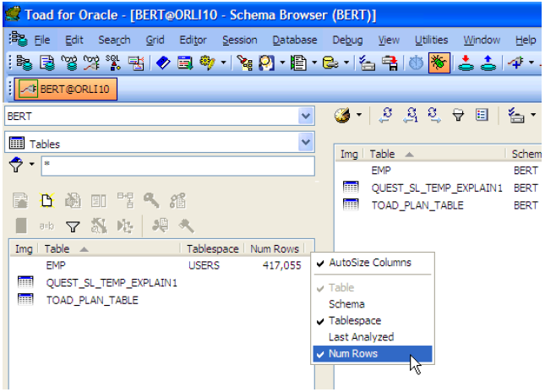Open the arrow beside the filter funnel
The height and width of the screenshot is (392, 545).
[x=31, y=164]
